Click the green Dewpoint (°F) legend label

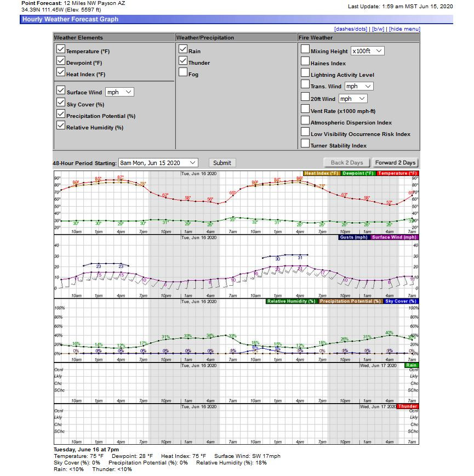[x=358, y=173]
